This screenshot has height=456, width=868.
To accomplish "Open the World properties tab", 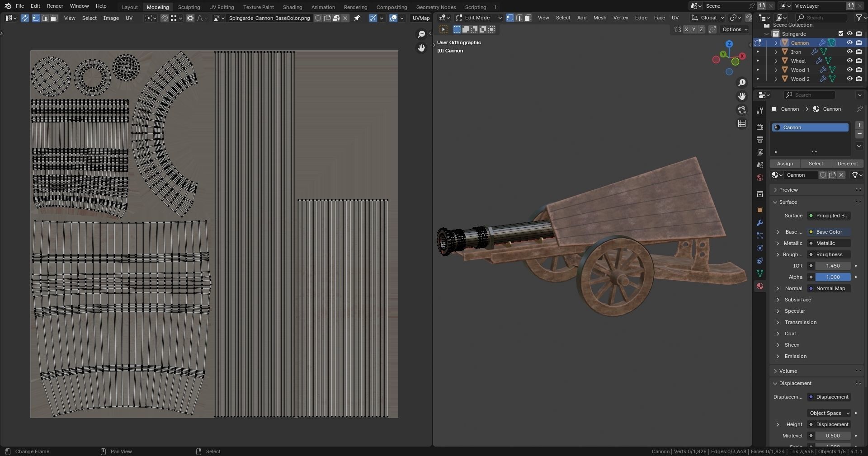I will (760, 178).
